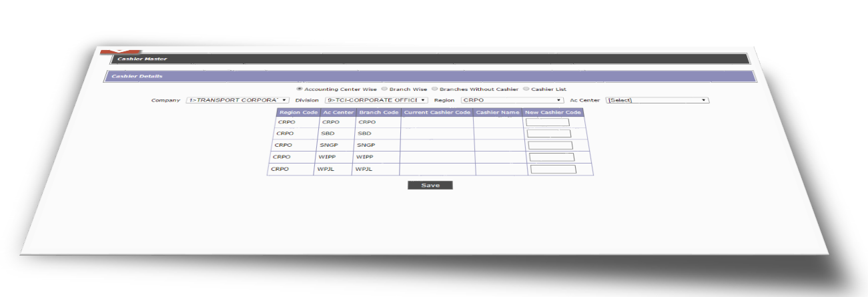This screenshot has height=297, width=868.
Task: Focus New Cashier Code field for SBD row
Action: [x=548, y=133]
